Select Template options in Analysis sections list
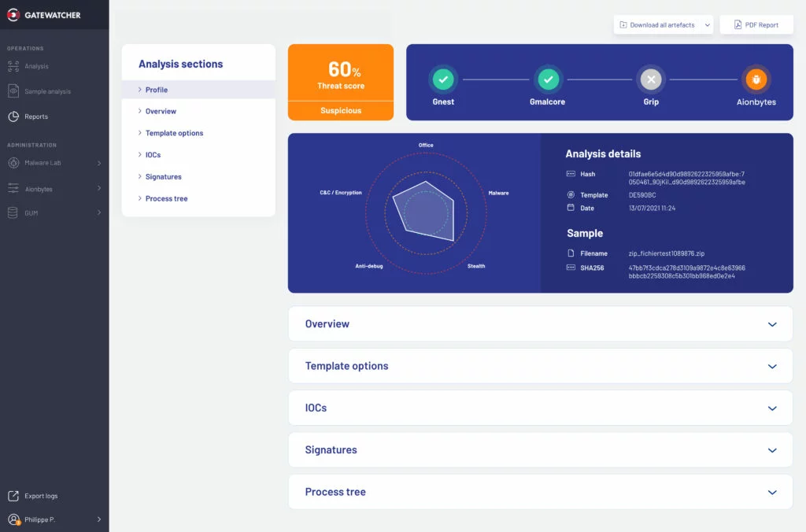 click(x=198, y=133)
